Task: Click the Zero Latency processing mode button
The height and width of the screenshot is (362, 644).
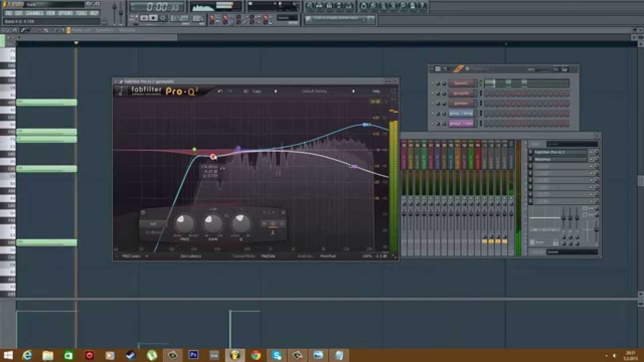Action: pyautogui.click(x=191, y=255)
